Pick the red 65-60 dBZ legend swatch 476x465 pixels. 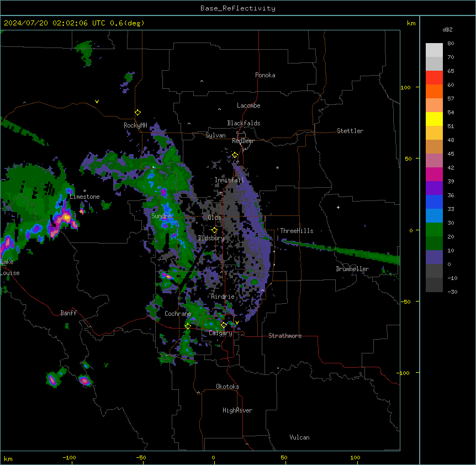(434, 78)
